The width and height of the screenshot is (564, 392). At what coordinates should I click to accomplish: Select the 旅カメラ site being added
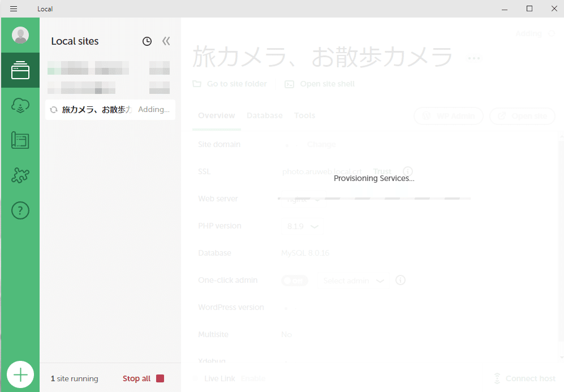pos(110,110)
